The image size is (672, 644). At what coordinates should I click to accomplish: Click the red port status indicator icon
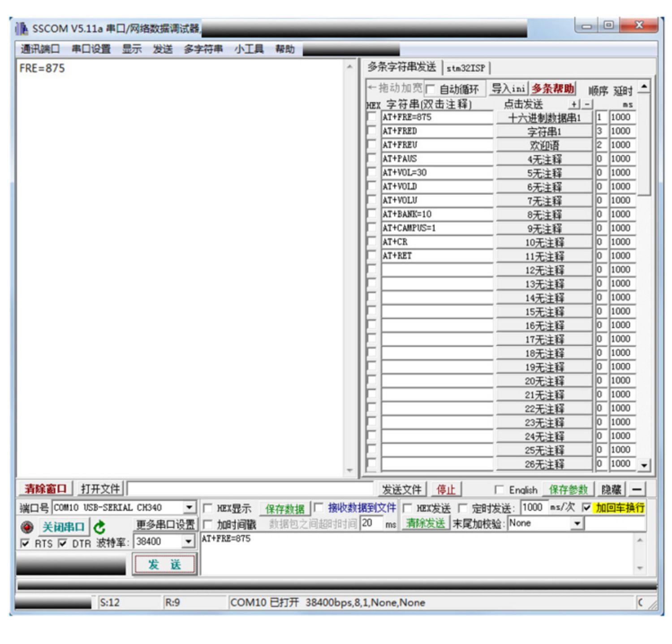pyautogui.click(x=27, y=527)
